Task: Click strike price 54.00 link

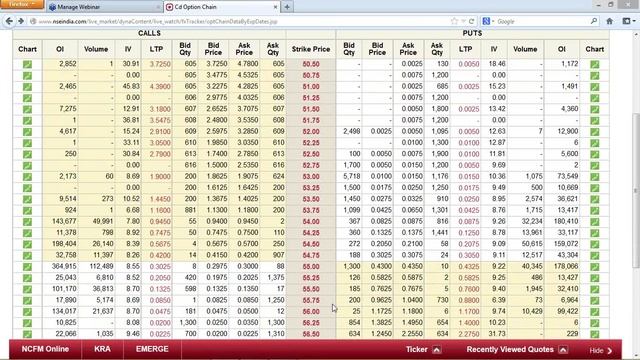Action: coord(311,222)
